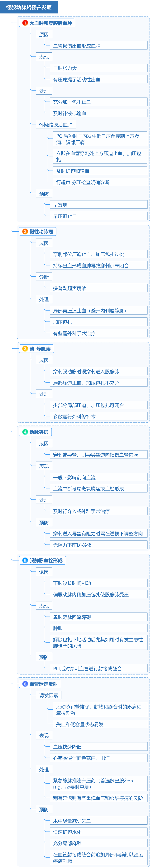Click the text 下肢较长时间制动
This screenshot has height=868, width=152.
(72, 583)
